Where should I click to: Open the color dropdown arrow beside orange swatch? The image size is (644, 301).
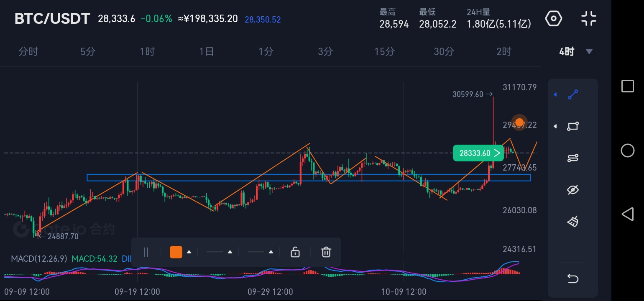189,252
